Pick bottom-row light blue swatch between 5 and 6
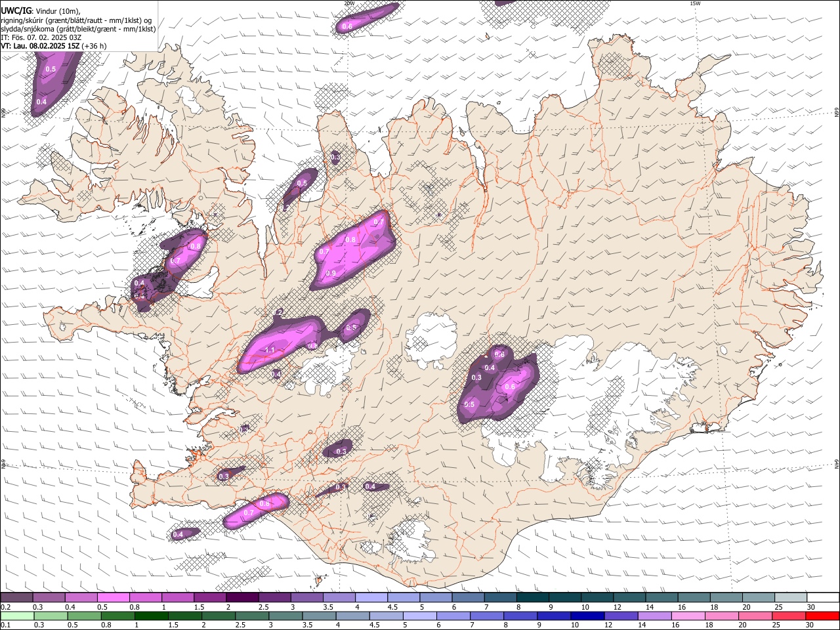The image size is (840, 630). (x=419, y=616)
